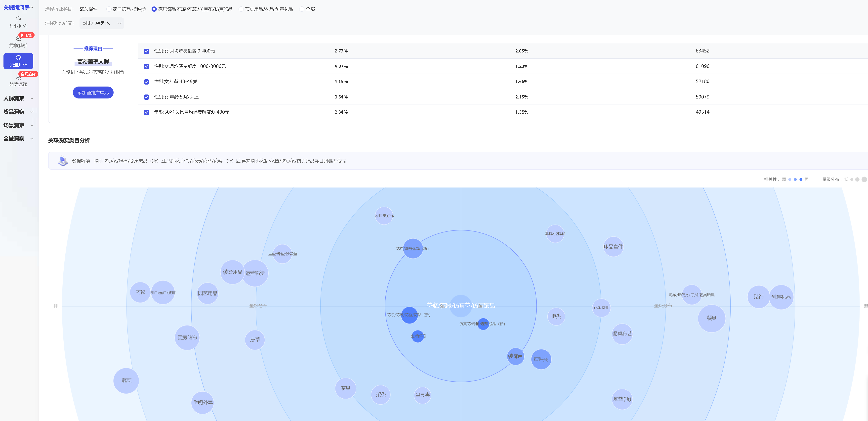Click the largest 量级分布 legend circle
Viewport: 868px width, 421px height.
click(864, 179)
